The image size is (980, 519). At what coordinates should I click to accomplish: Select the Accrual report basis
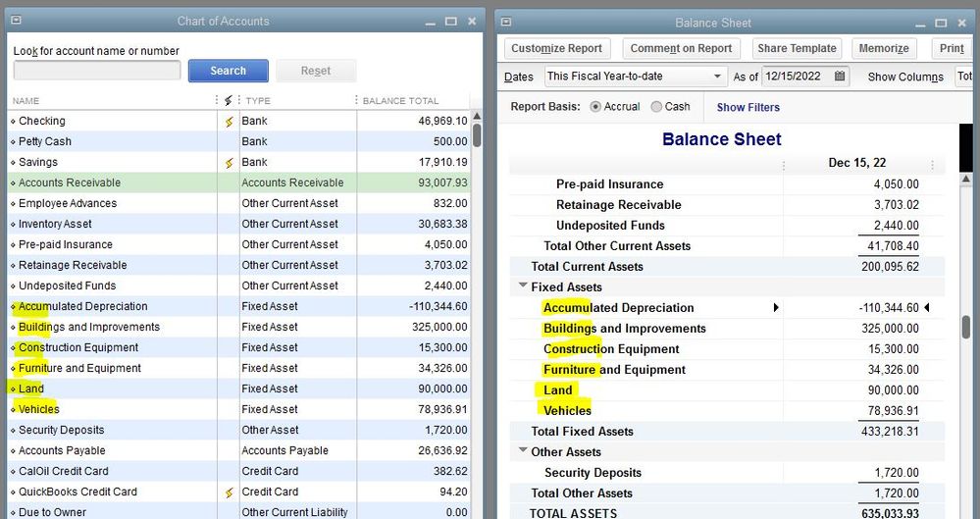click(595, 107)
